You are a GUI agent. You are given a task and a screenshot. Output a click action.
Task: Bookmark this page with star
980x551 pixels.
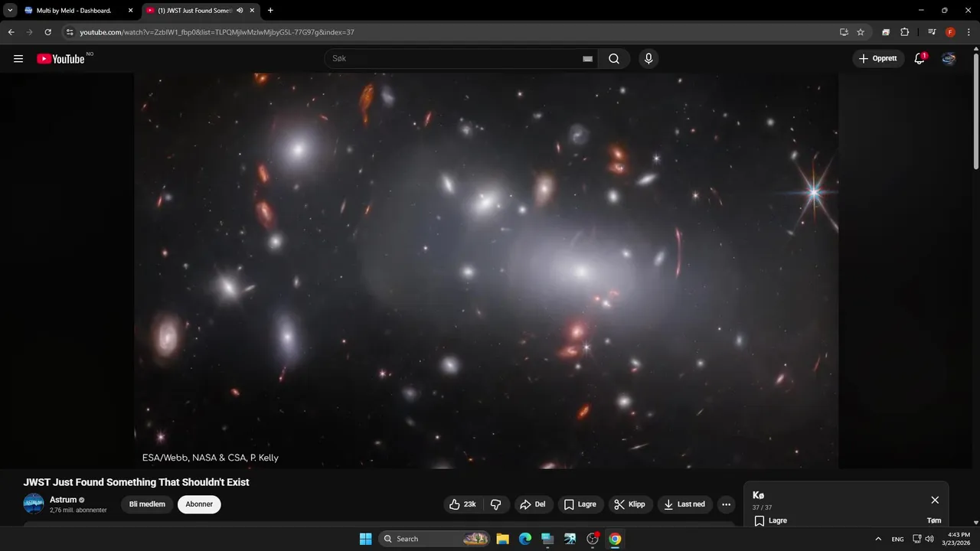861,32
